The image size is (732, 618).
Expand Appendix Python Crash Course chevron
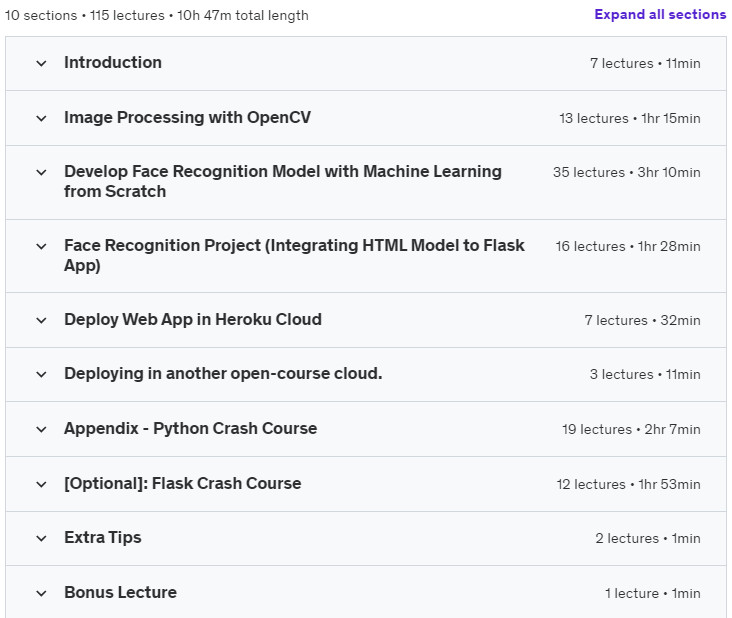(42, 429)
